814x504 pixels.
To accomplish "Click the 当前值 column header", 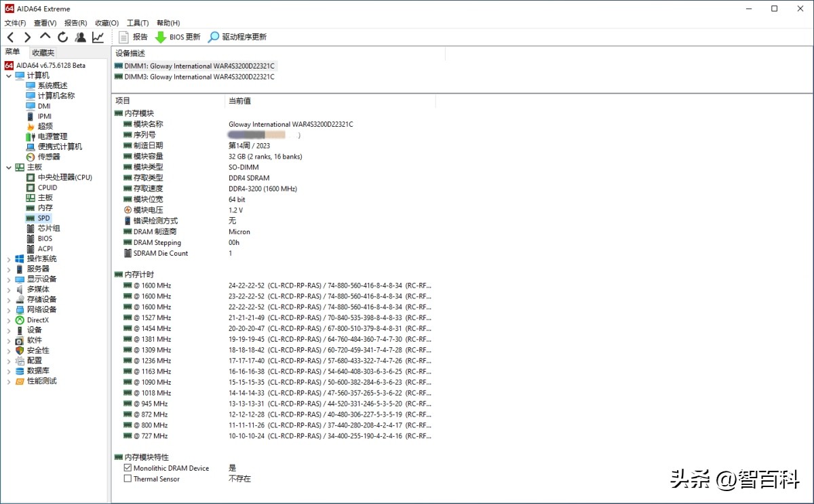I will [240, 100].
